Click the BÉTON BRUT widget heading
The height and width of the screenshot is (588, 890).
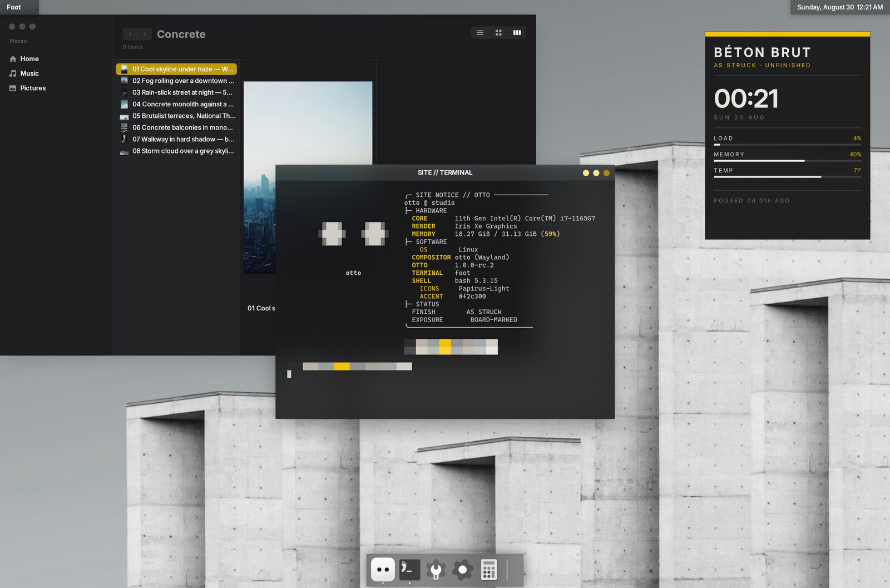pos(762,52)
